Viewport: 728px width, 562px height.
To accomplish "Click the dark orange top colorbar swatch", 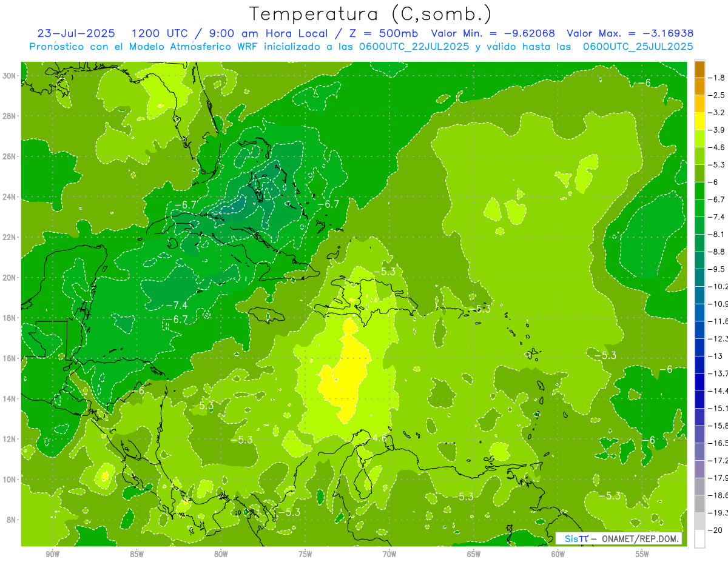I will [699, 69].
